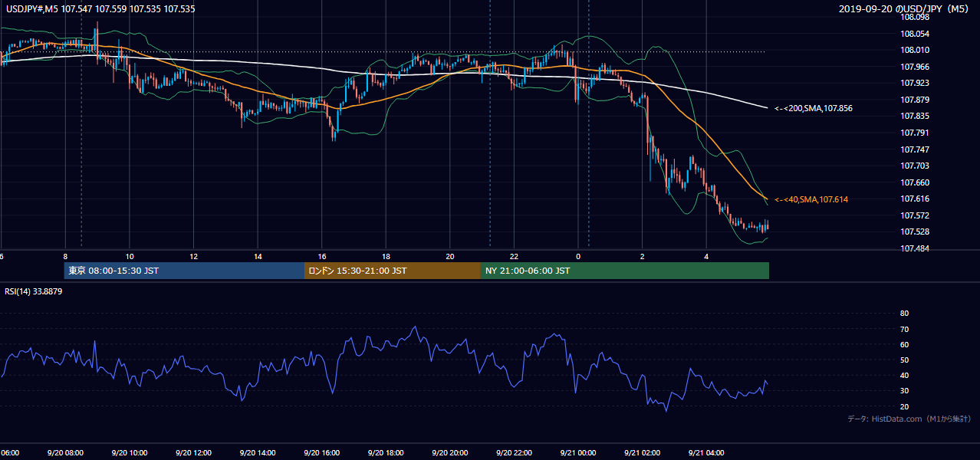Click price axis value 107.660
Image resolution: width=980 pixels, height=460 pixels.
(916, 182)
